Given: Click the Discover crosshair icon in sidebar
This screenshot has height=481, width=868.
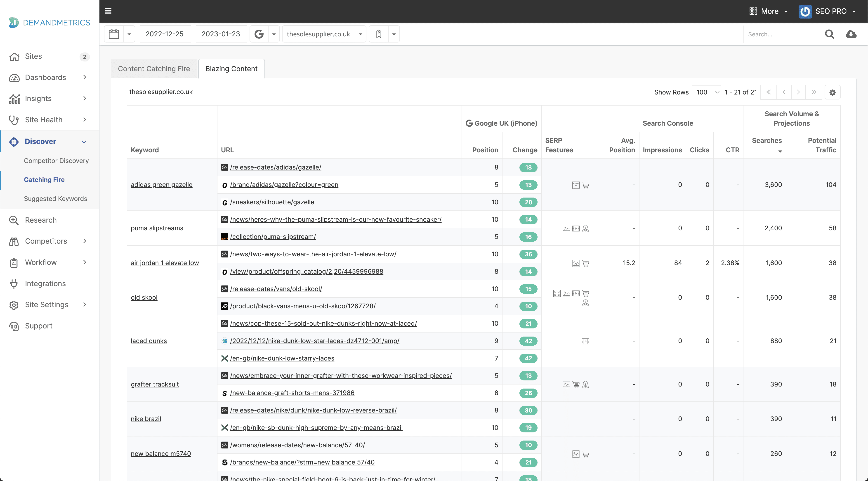Looking at the screenshot, I should pos(14,142).
